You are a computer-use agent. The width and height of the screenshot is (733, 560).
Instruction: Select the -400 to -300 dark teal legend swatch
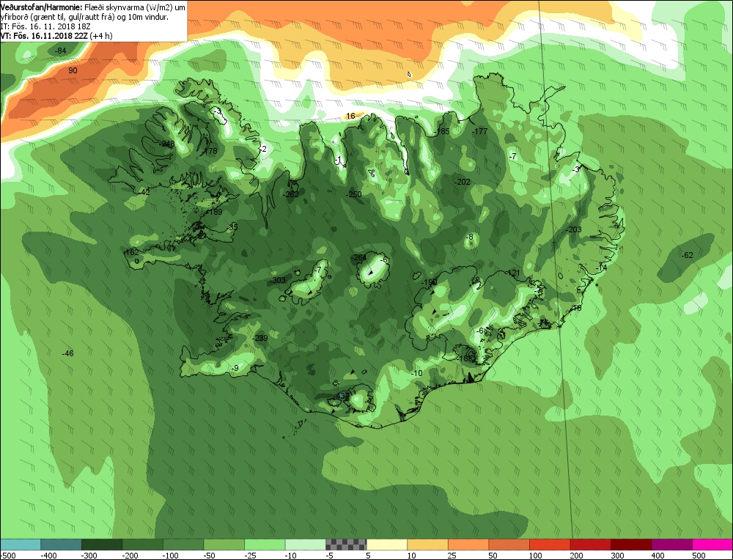[x=61, y=545]
